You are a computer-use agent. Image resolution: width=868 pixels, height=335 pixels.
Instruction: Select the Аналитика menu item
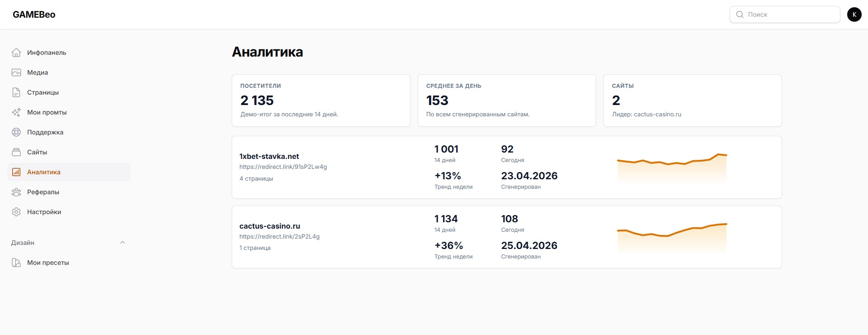pyautogui.click(x=69, y=172)
